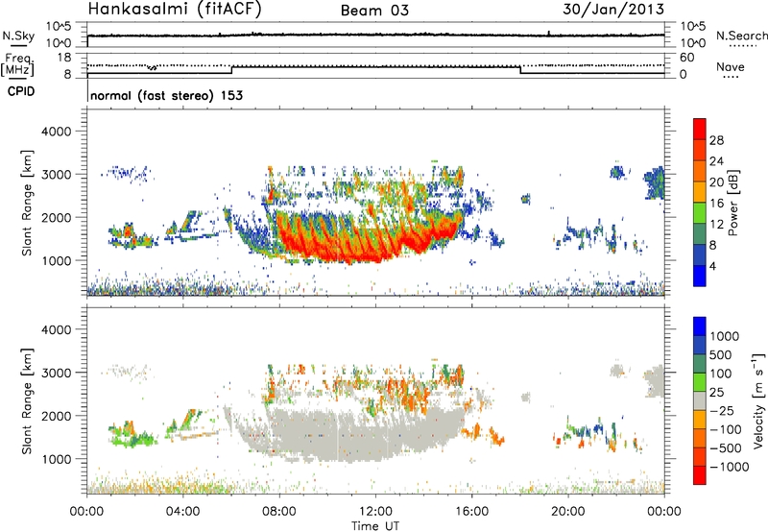Click the Slant Range label of the power panel
Image resolution: width=768 pixels, height=532 pixels.
pyautogui.click(x=27, y=203)
